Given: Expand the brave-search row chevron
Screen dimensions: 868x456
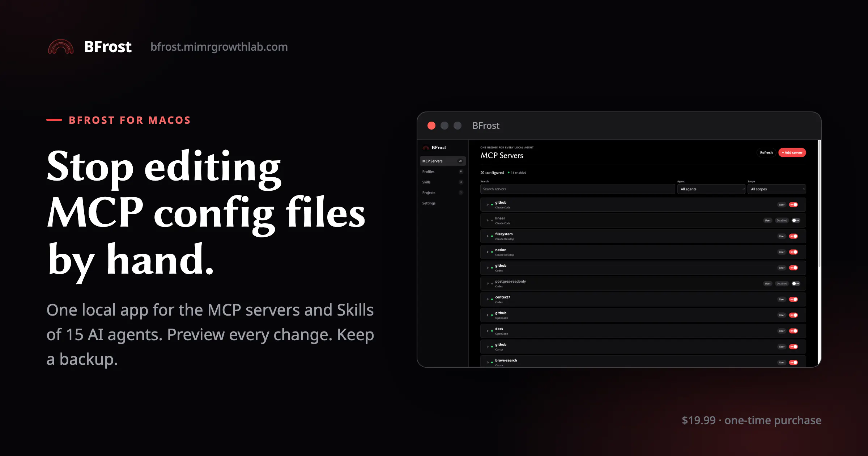Looking at the screenshot, I should [487, 363].
